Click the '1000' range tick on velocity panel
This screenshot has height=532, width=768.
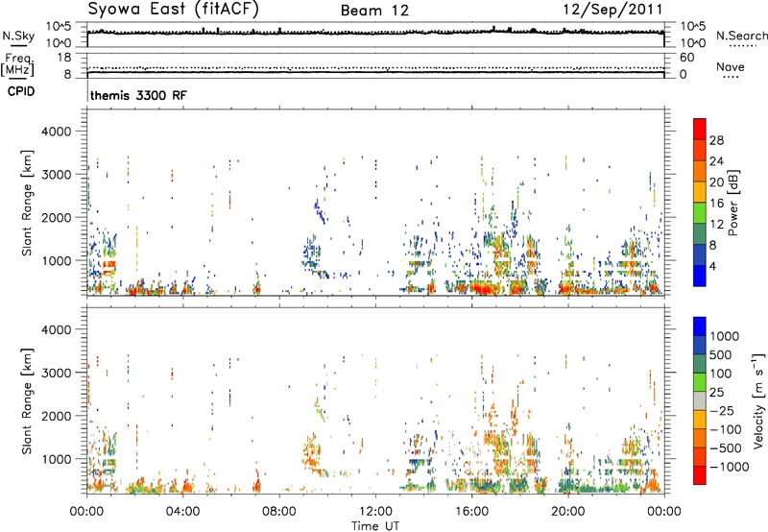[56, 459]
